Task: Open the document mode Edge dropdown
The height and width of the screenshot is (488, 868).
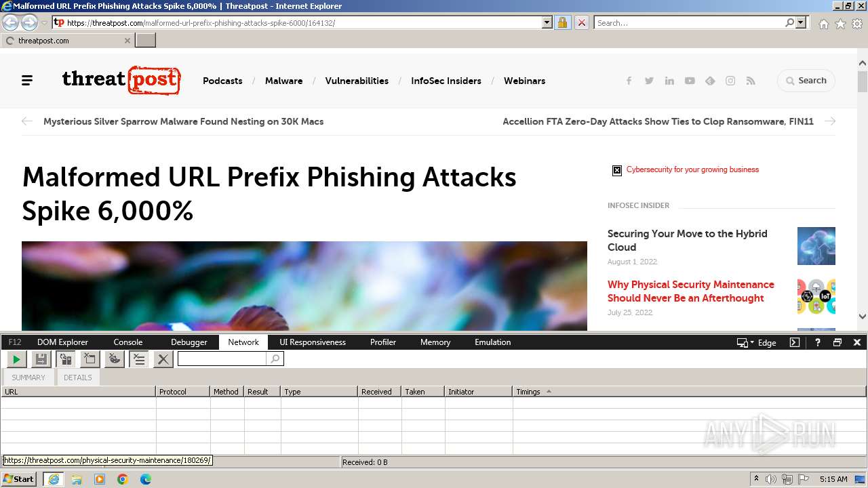Action: tap(757, 342)
